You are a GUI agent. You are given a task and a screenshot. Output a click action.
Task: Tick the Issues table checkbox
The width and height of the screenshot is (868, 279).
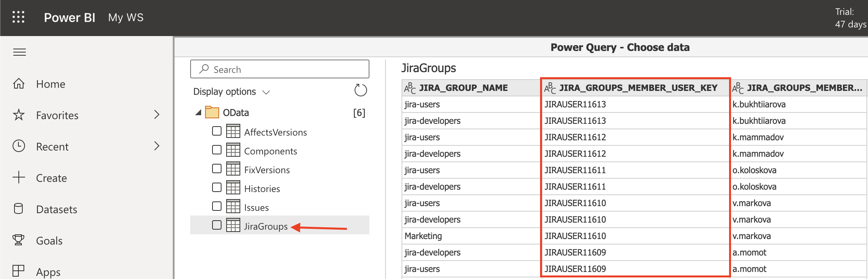coord(217,207)
